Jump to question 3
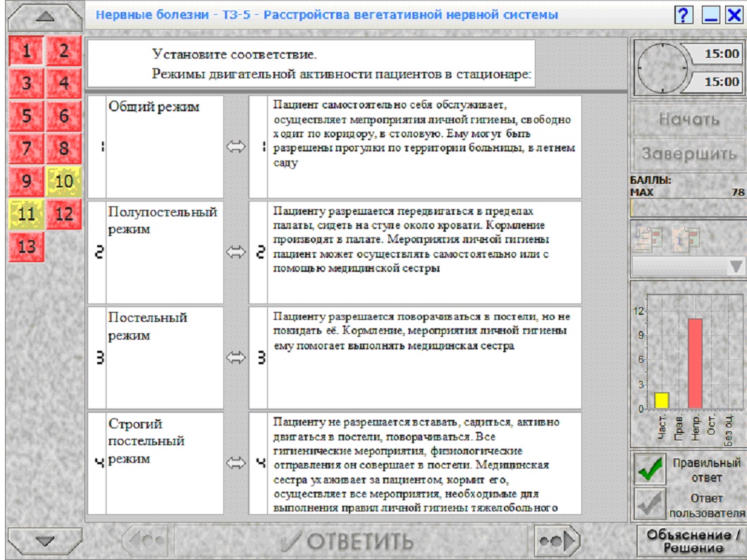 (26, 83)
